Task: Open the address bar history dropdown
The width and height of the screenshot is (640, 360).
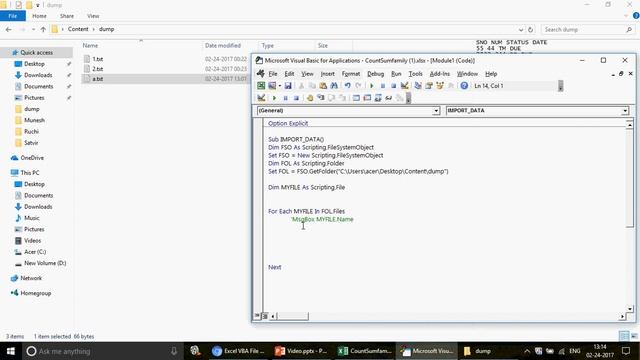Action: tap(521, 29)
